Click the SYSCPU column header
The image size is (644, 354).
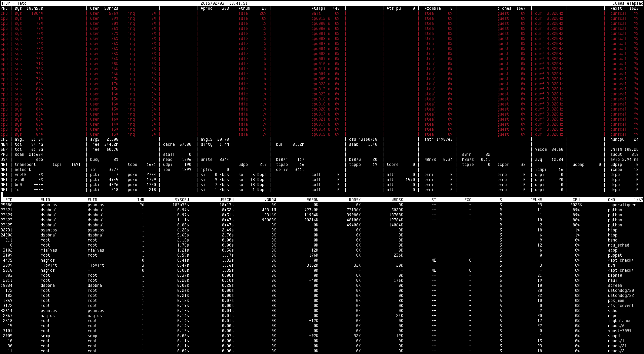(182, 200)
